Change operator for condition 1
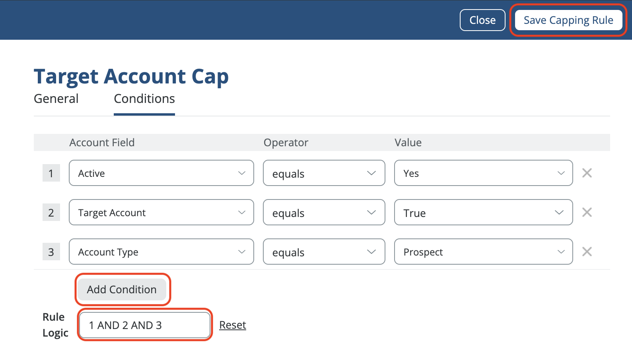 click(x=324, y=173)
